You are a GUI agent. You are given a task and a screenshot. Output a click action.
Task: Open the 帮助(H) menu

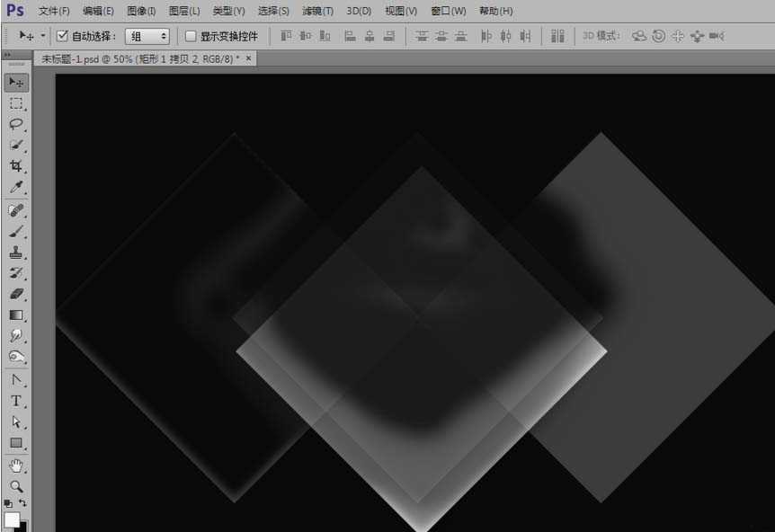pos(495,11)
